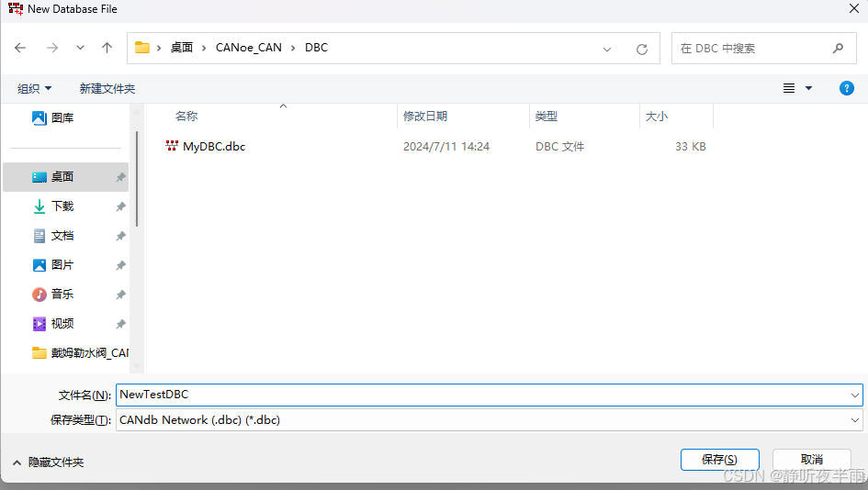The height and width of the screenshot is (490, 868).
Task: Go back with the left arrow
Action: (x=20, y=48)
